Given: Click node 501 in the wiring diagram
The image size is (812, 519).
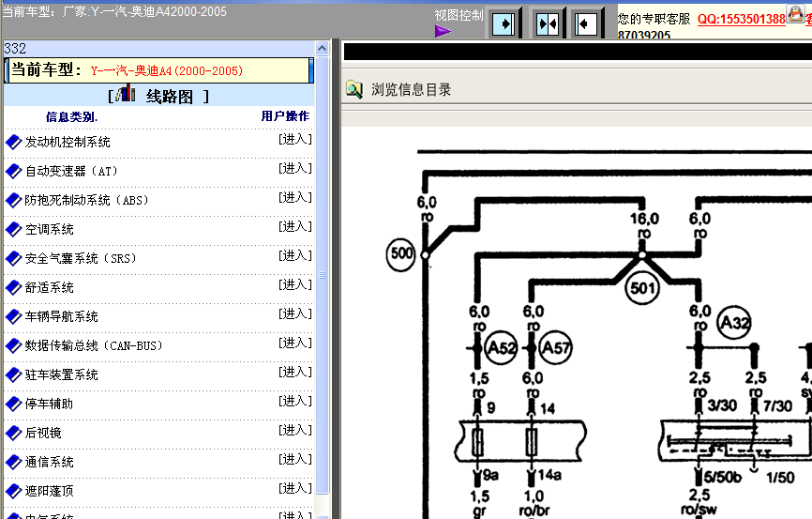Looking at the screenshot, I should (642, 288).
